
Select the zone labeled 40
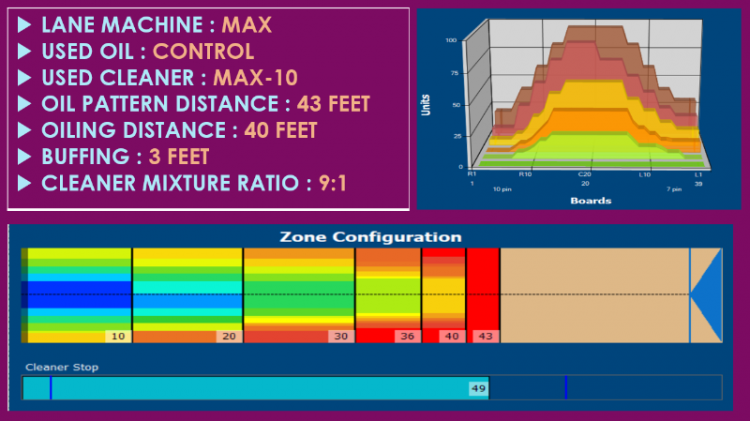tap(443, 295)
